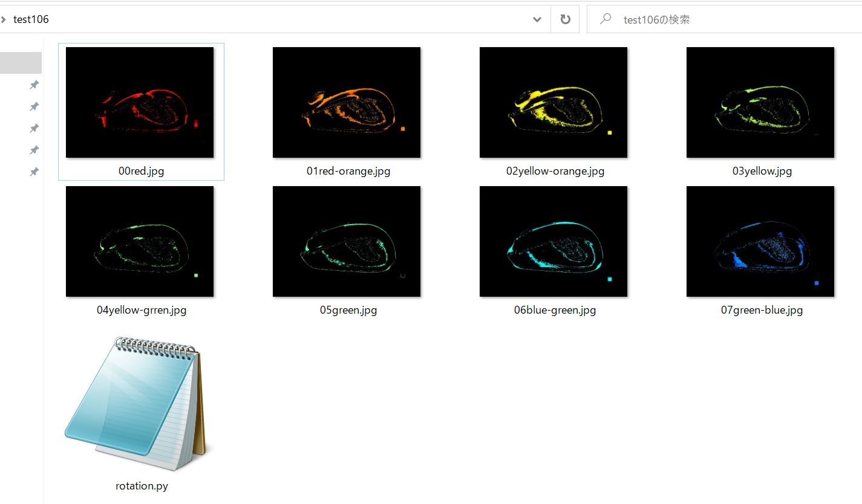Viewport: 862px width, 504px height.
Task: Select the highlighted navigation pane item
Action: [x=21, y=63]
